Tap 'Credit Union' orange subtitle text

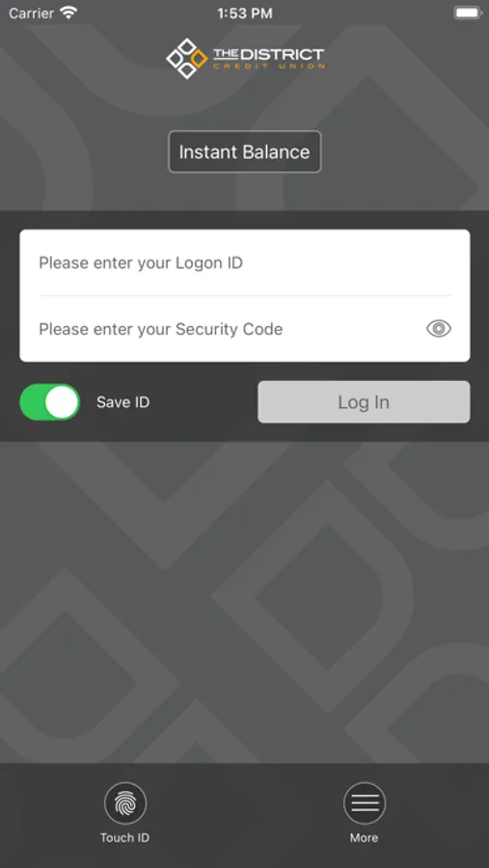268,66
